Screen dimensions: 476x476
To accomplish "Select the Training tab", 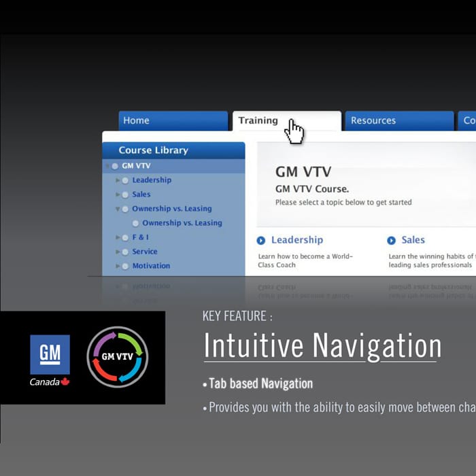I will point(287,121).
